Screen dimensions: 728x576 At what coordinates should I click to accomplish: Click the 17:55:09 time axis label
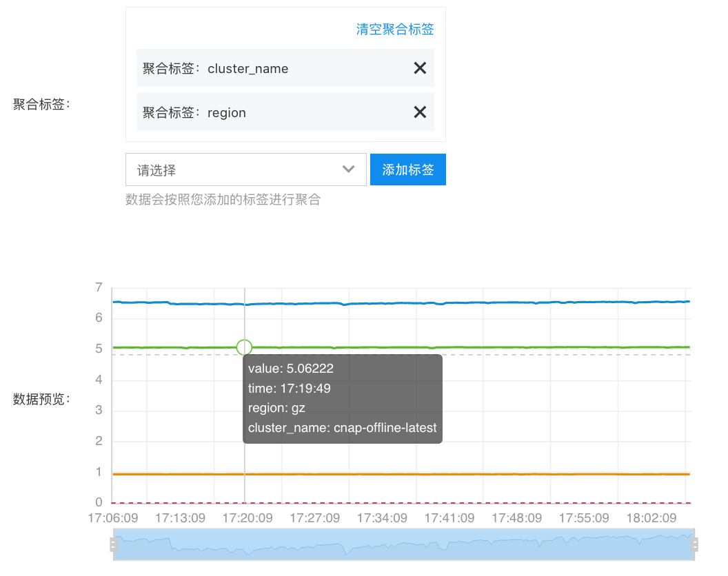click(x=584, y=518)
